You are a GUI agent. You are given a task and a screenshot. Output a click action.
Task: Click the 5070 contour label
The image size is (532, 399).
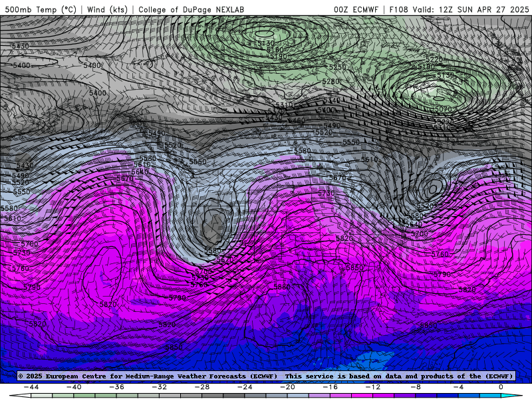click(x=444, y=109)
